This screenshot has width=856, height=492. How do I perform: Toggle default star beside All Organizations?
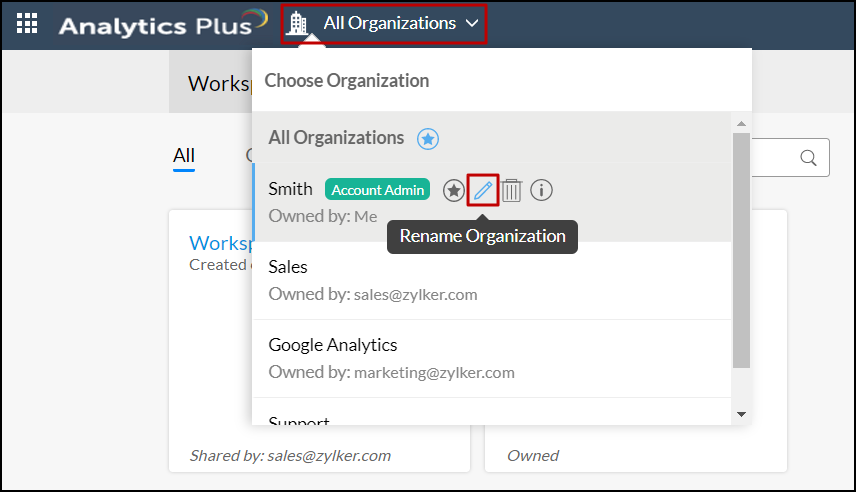428,139
